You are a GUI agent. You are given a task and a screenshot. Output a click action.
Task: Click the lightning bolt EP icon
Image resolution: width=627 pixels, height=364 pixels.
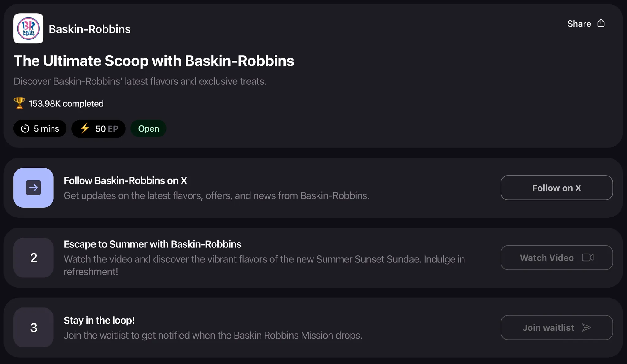pyautogui.click(x=85, y=128)
